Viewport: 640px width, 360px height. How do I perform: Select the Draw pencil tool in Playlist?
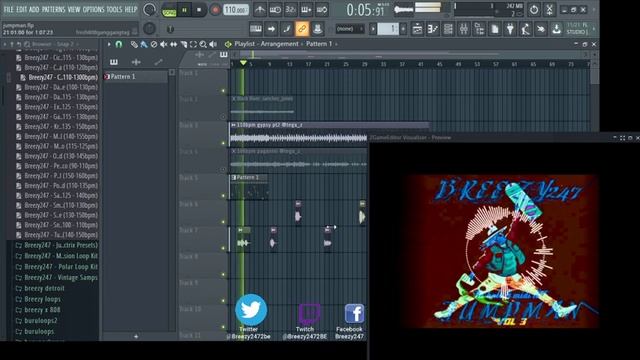(134, 44)
